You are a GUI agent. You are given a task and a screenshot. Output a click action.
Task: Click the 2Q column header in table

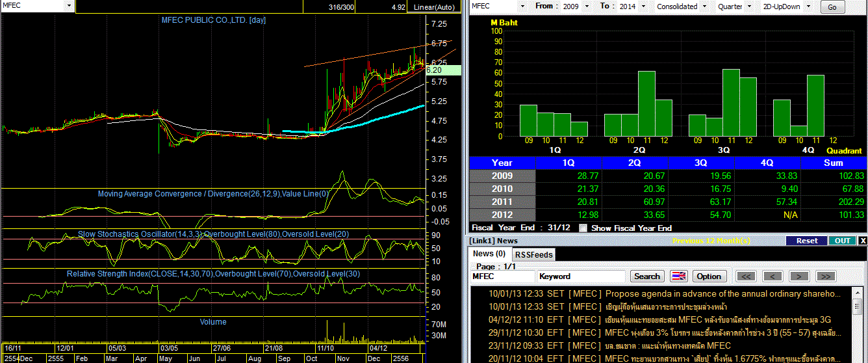635,163
